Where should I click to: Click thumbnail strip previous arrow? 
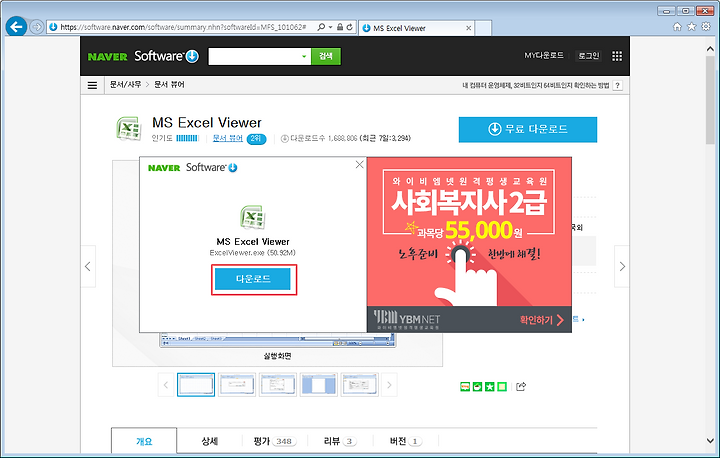pos(166,385)
